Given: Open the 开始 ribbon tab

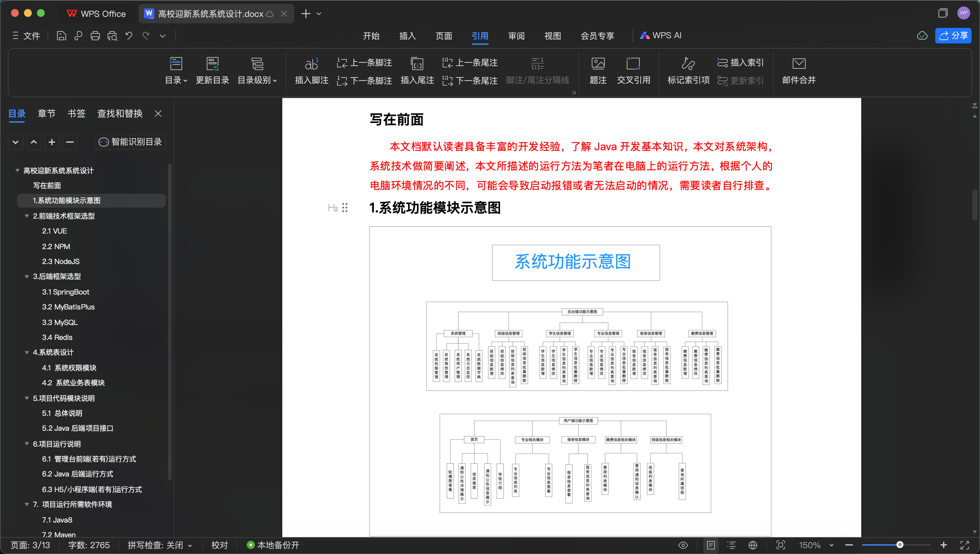Looking at the screenshot, I should (371, 36).
